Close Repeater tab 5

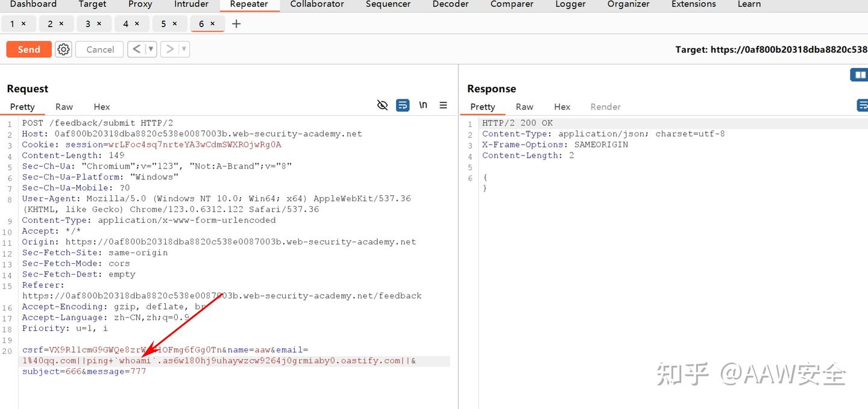(x=175, y=24)
